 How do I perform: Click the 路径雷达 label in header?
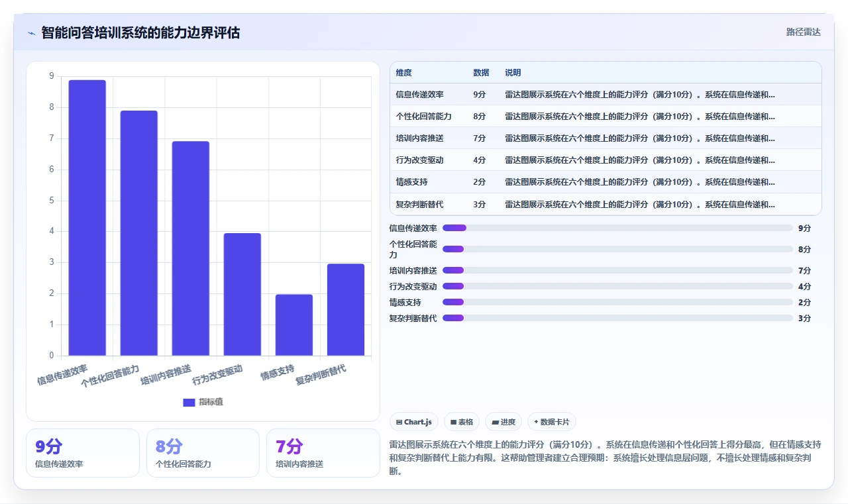point(803,32)
